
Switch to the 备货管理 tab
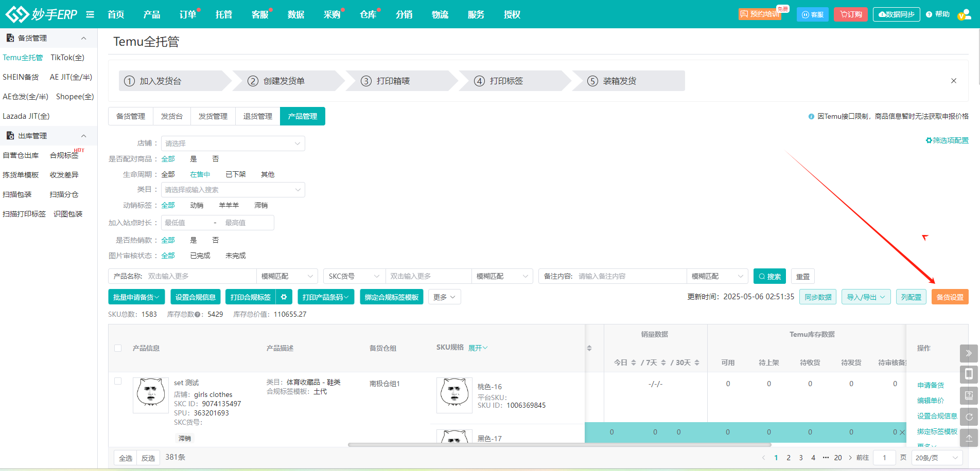131,116
